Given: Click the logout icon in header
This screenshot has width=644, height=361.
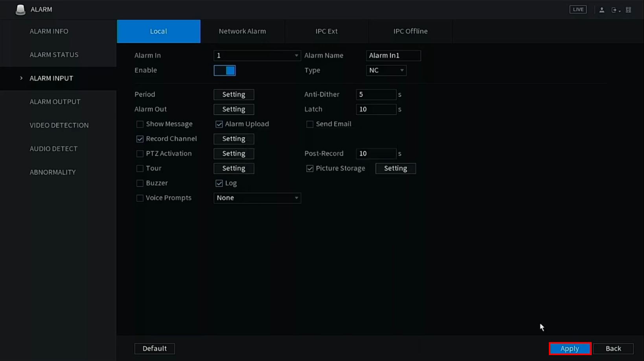Looking at the screenshot, I should pos(615,10).
